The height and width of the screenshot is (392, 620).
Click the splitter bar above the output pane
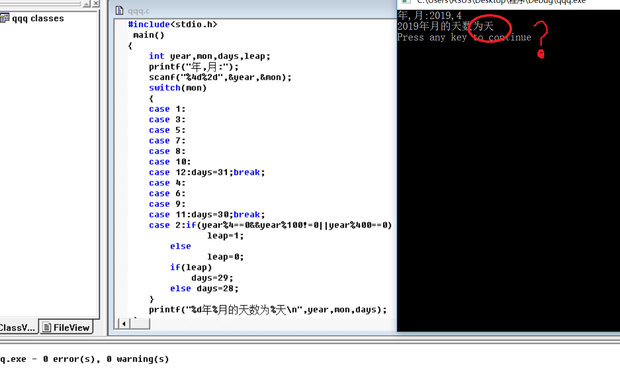pos(310,341)
